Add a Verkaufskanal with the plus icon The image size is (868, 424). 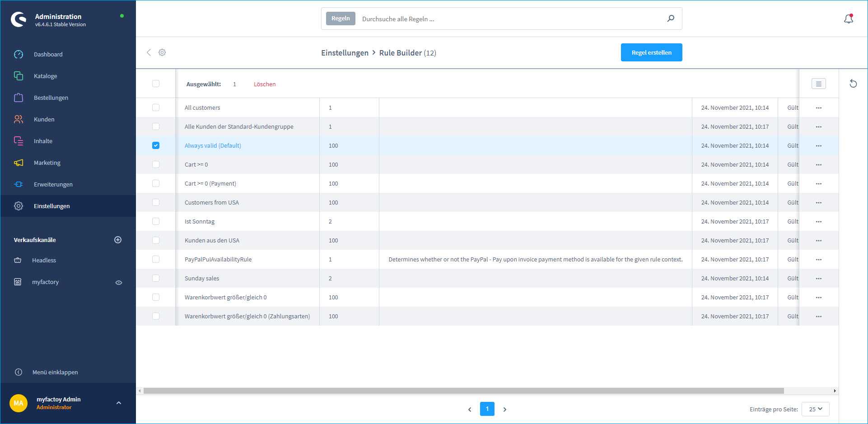pos(118,240)
